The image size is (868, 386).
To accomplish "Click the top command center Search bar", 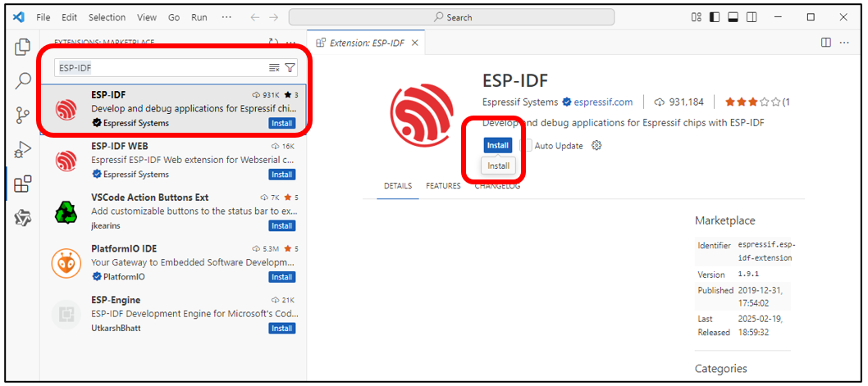I will 451,17.
